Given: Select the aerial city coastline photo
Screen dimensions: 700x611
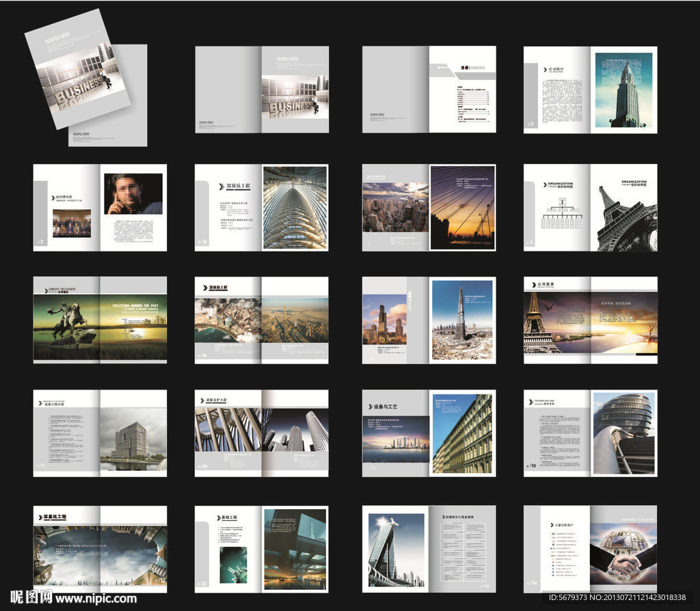Looking at the screenshot, I should point(228,320).
